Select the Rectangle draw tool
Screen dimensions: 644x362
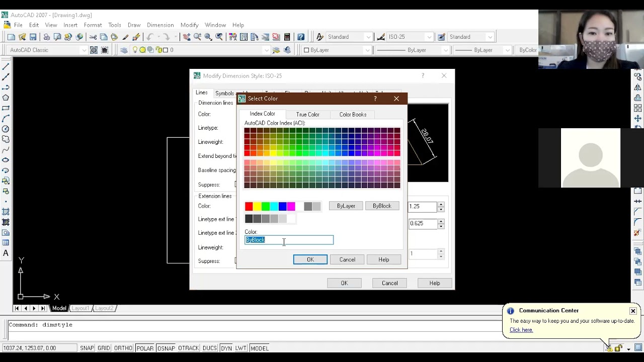click(6, 108)
